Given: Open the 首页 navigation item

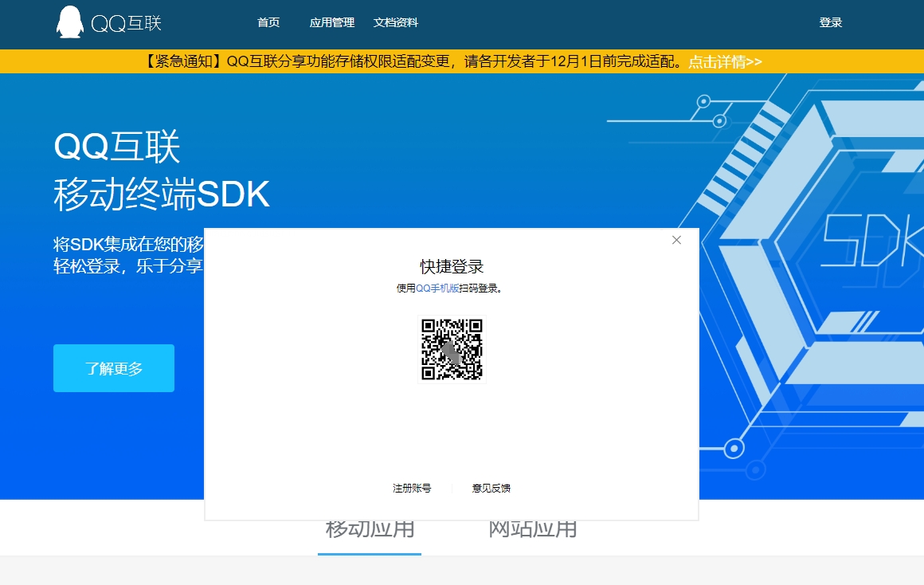Looking at the screenshot, I should (x=268, y=22).
